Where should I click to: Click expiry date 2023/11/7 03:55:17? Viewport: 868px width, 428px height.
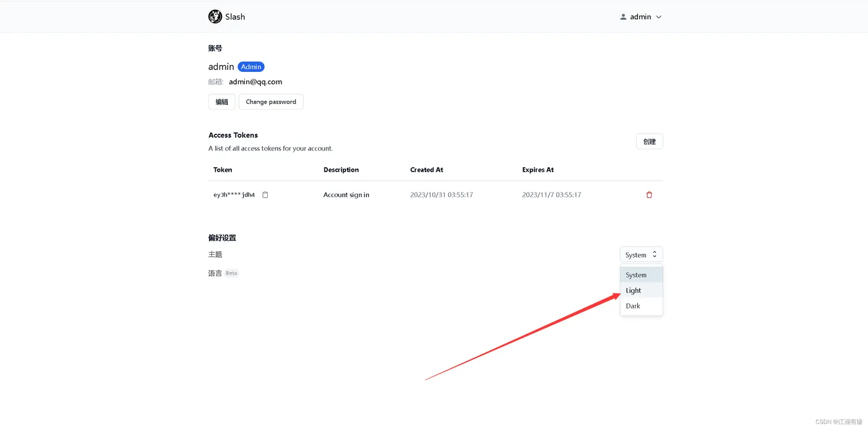point(552,194)
